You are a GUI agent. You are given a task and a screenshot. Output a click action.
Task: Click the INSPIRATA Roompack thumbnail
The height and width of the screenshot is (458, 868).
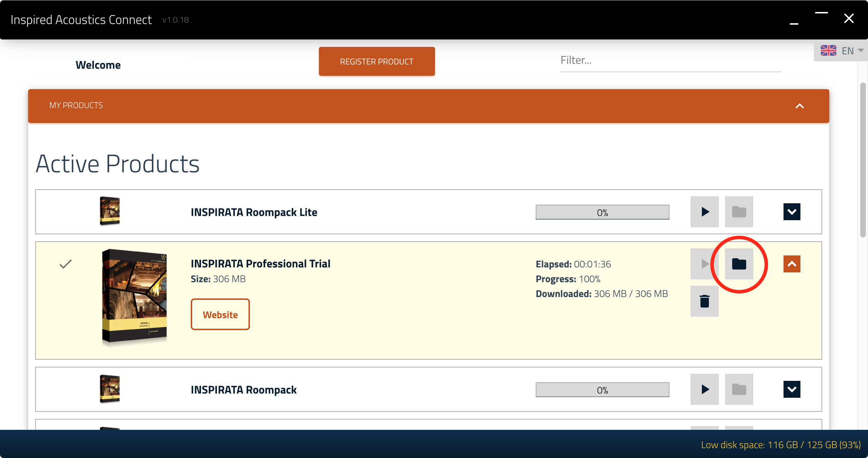[x=110, y=389]
